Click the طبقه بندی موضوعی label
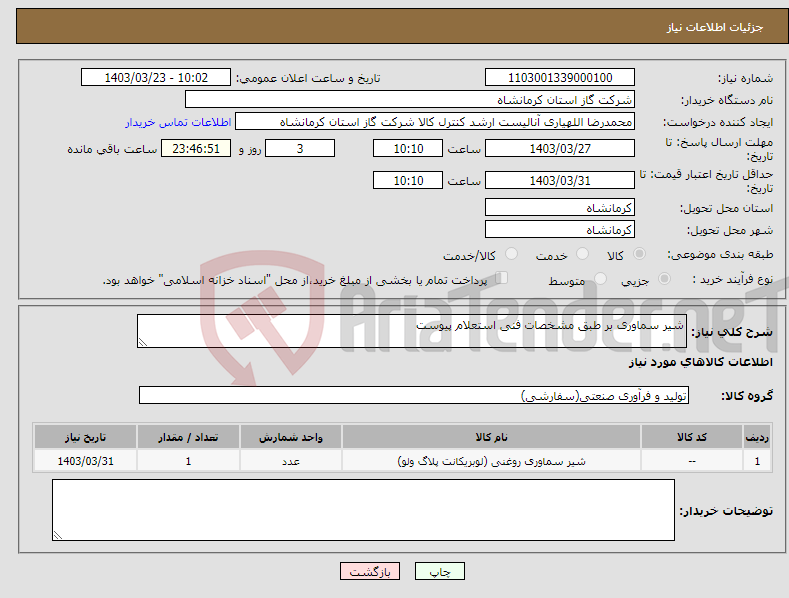 click(720, 255)
